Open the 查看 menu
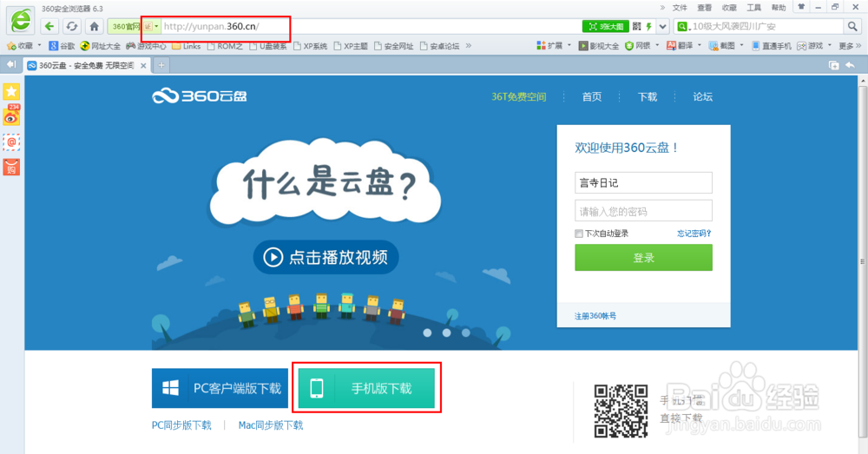 (x=704, y=8)
